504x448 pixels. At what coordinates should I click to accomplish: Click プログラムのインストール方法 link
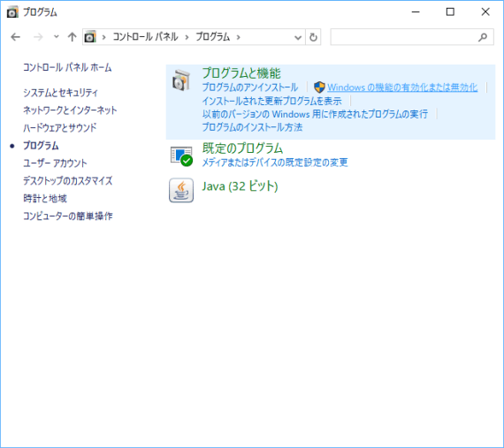(x=252, y=127)
